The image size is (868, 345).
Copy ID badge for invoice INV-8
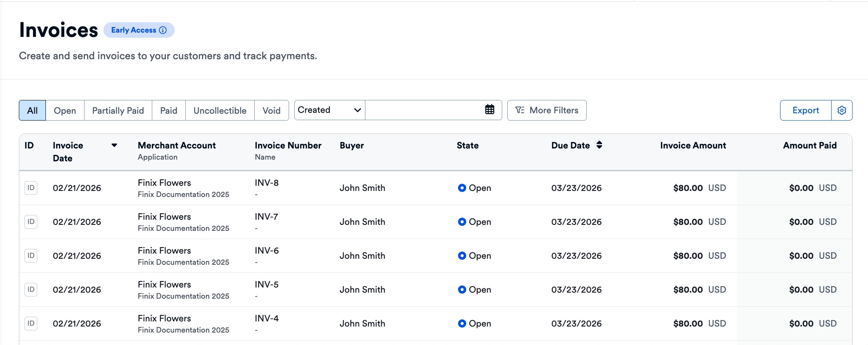point(31,188)
